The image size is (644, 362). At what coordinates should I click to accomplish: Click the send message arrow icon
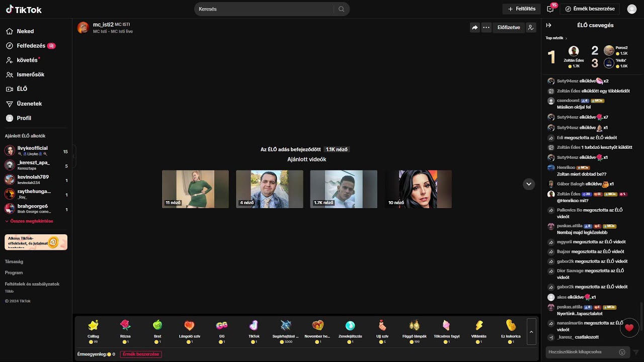tap(636, 352)
